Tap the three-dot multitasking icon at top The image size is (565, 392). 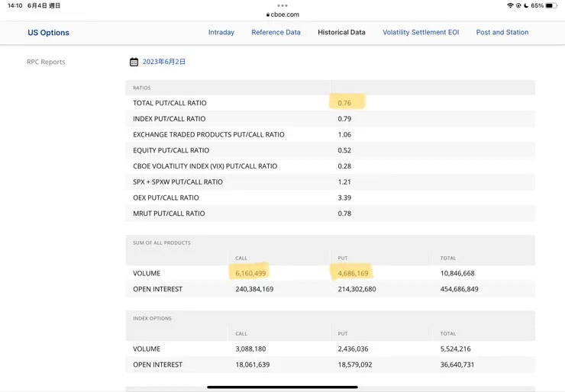tap(282, 5)
